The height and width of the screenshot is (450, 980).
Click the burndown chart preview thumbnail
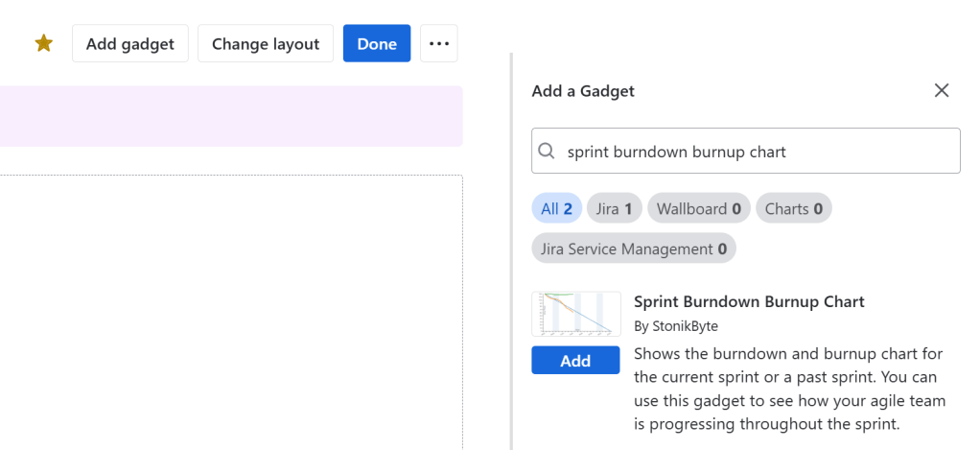575,314
